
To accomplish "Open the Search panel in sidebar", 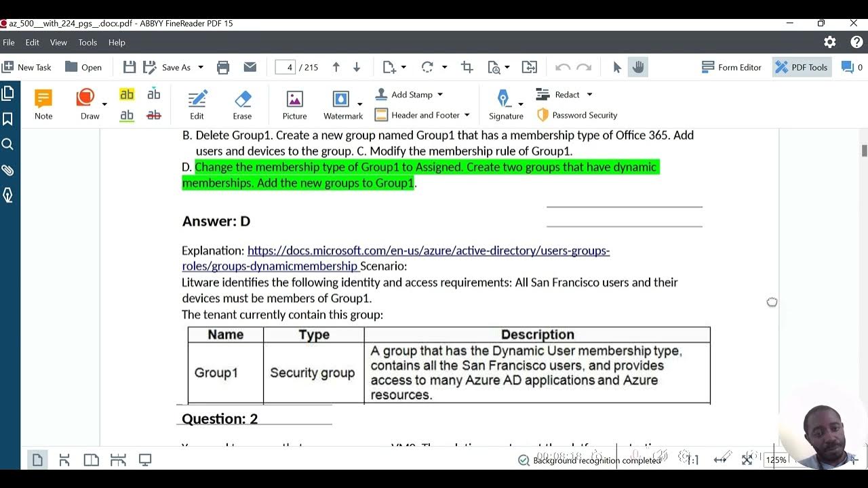I will coord(8,144).
